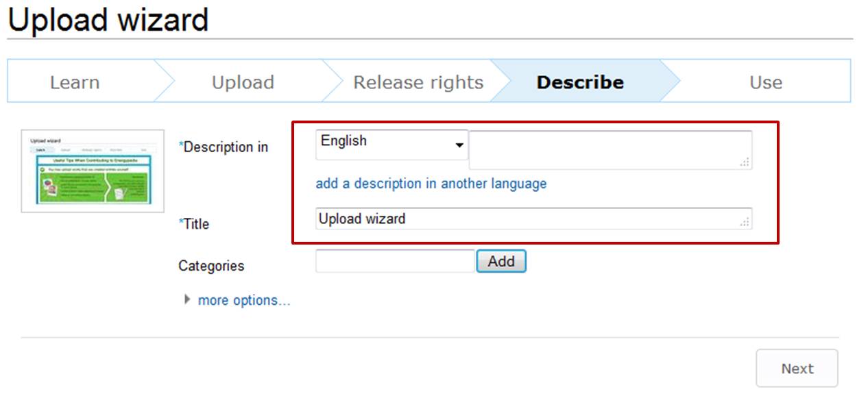Switch to the Upload step tab

pos(243,82)
